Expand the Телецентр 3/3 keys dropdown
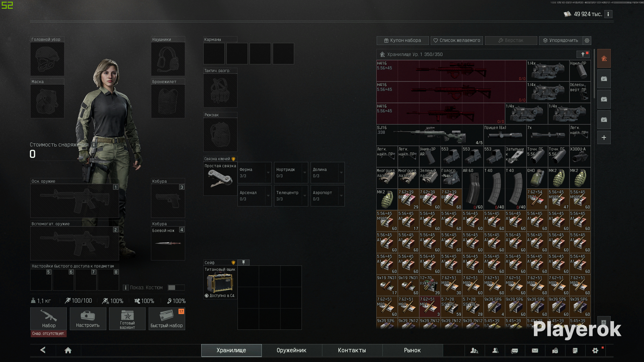The image size is (644, 362). [291, 196]
